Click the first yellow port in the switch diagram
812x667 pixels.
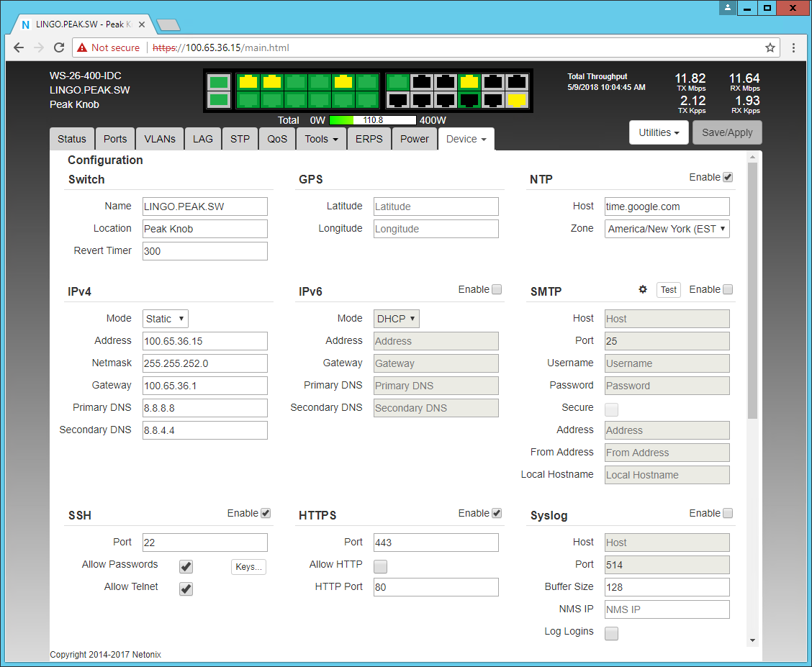(x=248, y=82)
